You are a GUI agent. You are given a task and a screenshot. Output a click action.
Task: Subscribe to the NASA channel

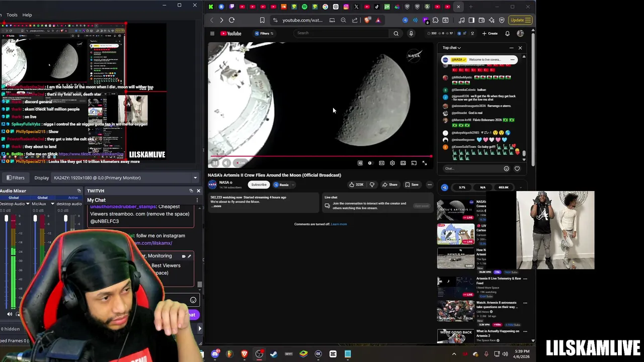(259, 185)
